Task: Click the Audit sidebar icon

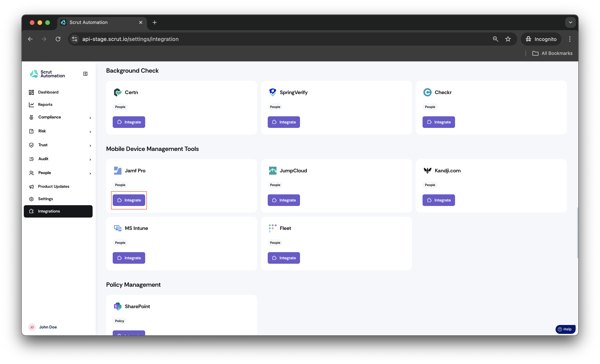Action: pos(32,159)
